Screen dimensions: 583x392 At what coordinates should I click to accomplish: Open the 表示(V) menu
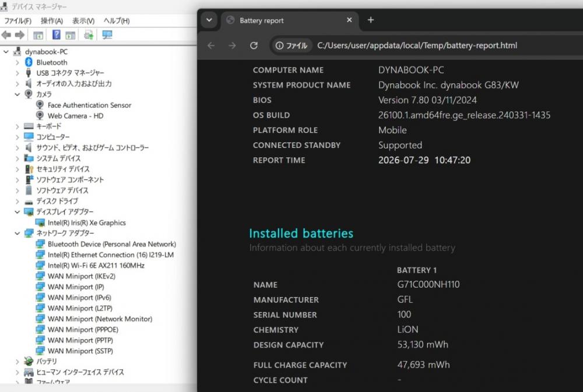[83, 21]
